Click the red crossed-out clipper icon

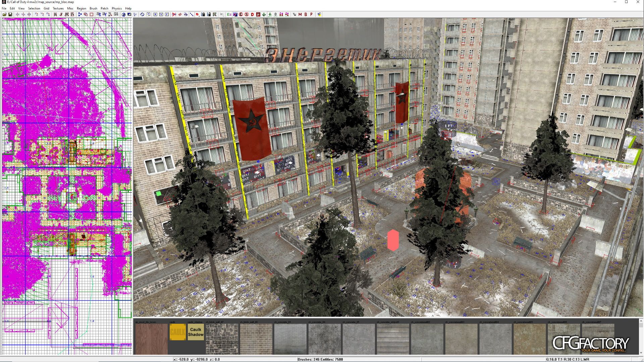click(174, 14)
